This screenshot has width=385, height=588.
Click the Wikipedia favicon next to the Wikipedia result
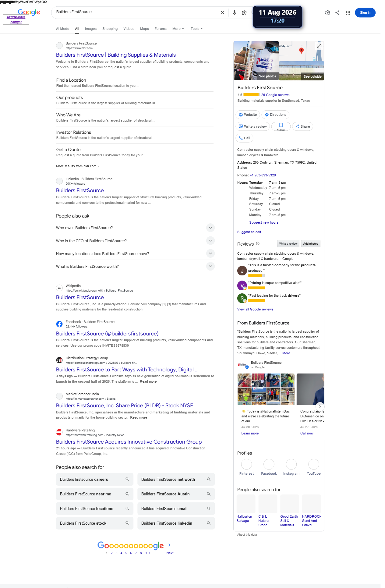point(59,288)
